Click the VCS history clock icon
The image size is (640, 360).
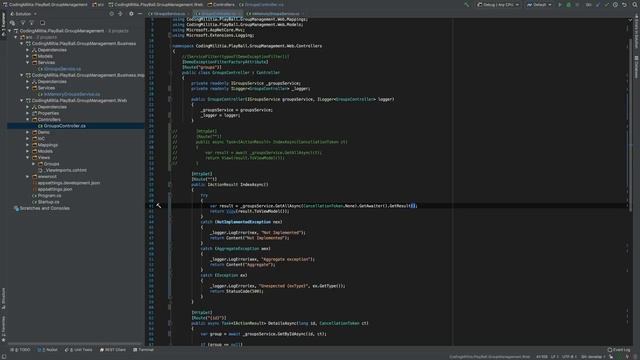615,4
